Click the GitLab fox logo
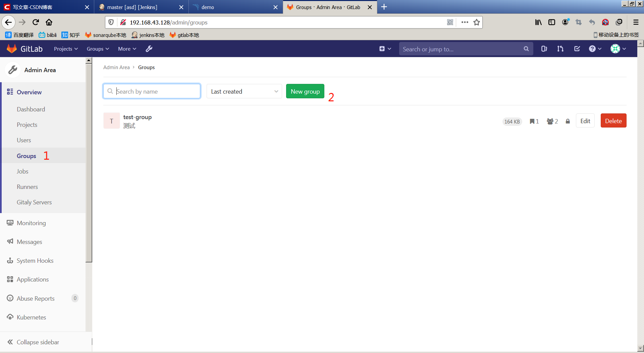Screen dimensions: 644x353 pos(12,48)
